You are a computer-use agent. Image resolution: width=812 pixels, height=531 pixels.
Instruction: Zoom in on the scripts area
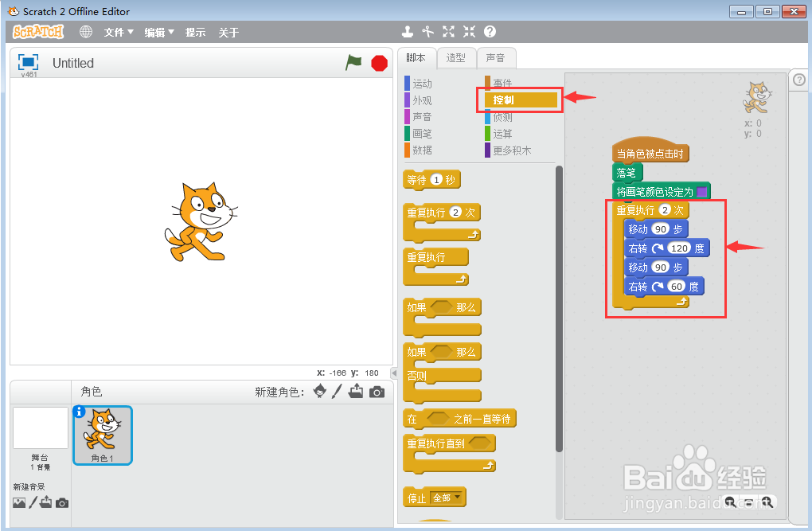tap(767, 502)
